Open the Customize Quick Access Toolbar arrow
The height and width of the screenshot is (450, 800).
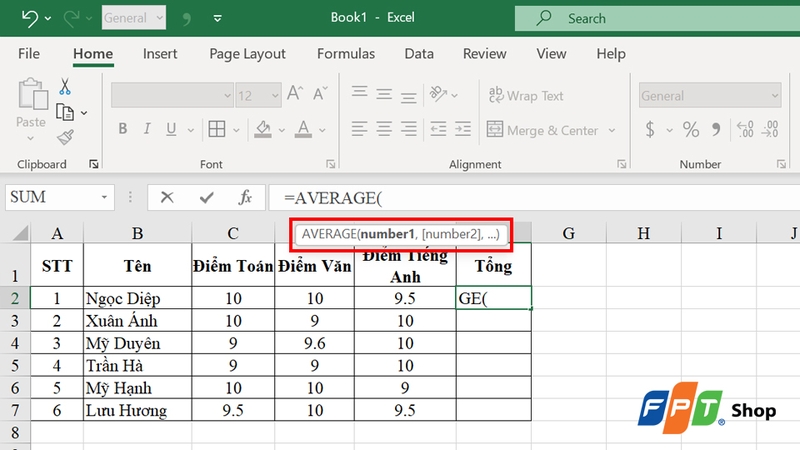pyautogui.click(x=217, y=18)
